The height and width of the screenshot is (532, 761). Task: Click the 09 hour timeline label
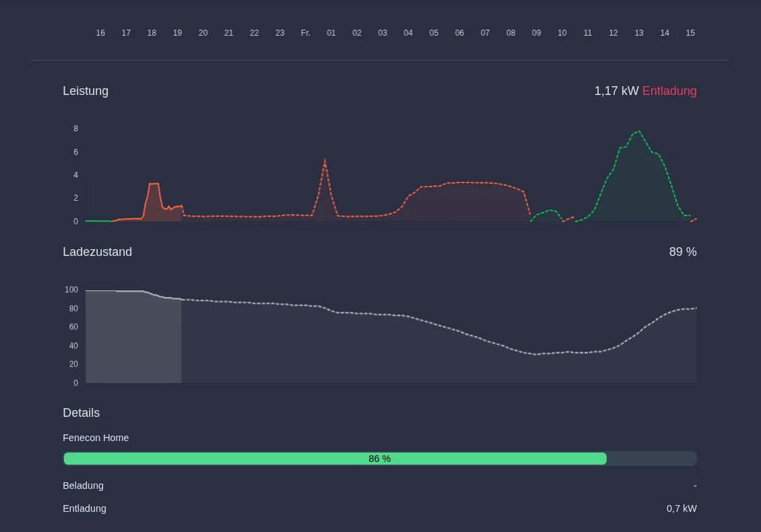[x=536, y=33]
